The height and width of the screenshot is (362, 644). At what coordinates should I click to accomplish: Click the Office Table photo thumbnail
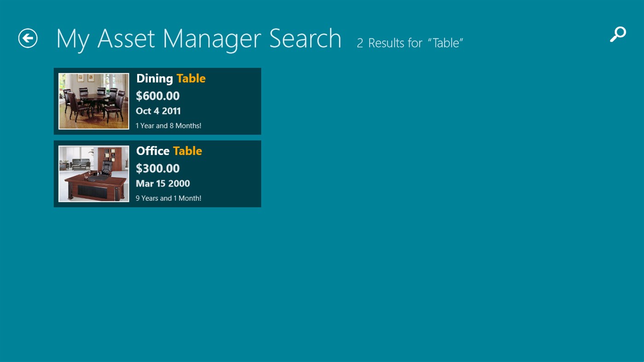coord(93,173)
